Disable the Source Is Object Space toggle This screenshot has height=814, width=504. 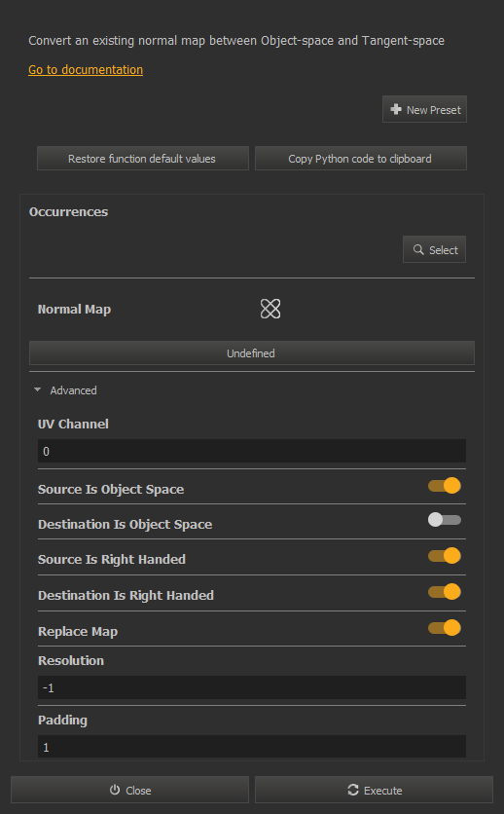[445, 486]
